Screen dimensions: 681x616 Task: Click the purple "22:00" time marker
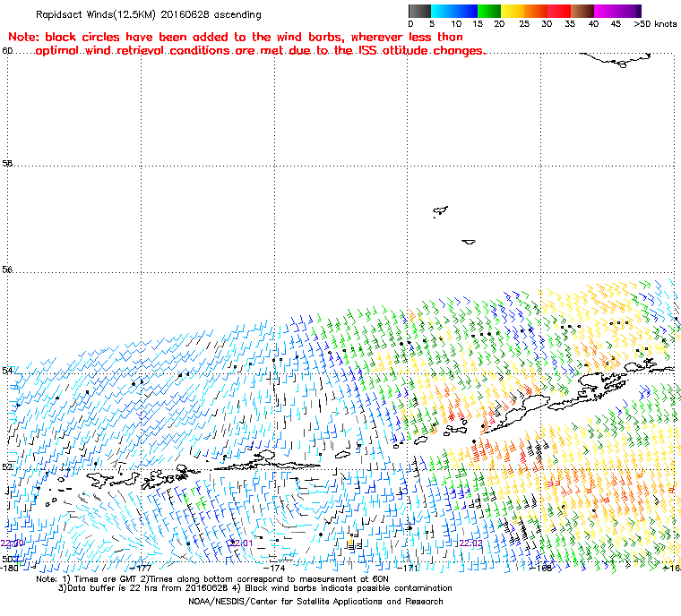click(13, 543)
